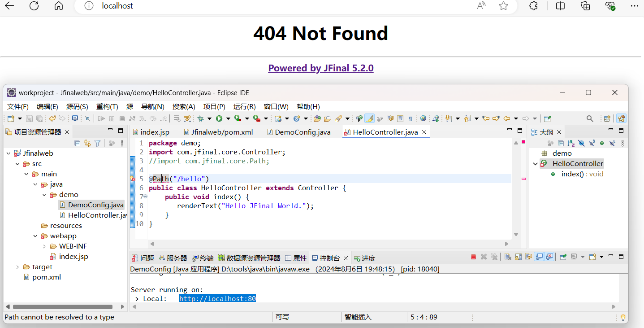Click the Powered by JFinal 5.2.0 link
This screenshot has height=328, width=644.
[321, 68]
